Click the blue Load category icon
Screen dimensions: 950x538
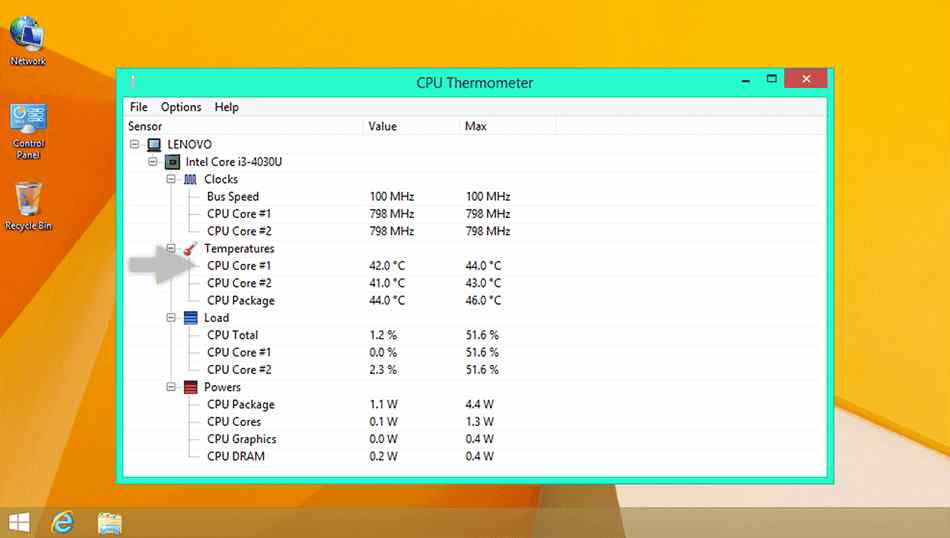[x=190, y=318]
